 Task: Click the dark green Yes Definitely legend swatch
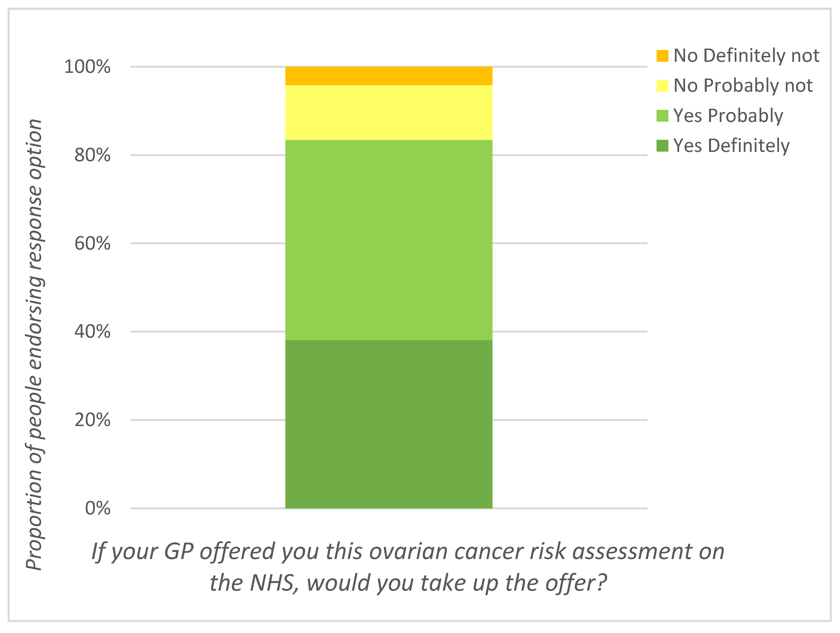click(x=662, y=146)
